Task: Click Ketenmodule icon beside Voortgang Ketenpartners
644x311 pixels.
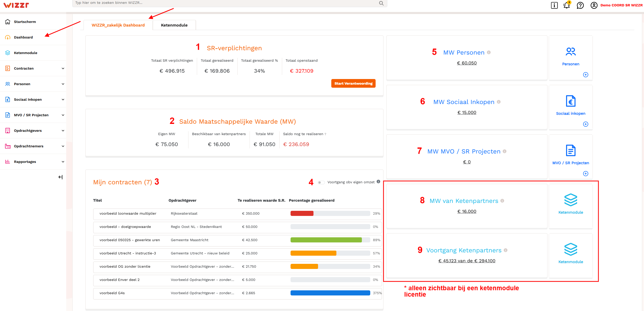Action: pos(571,249)
